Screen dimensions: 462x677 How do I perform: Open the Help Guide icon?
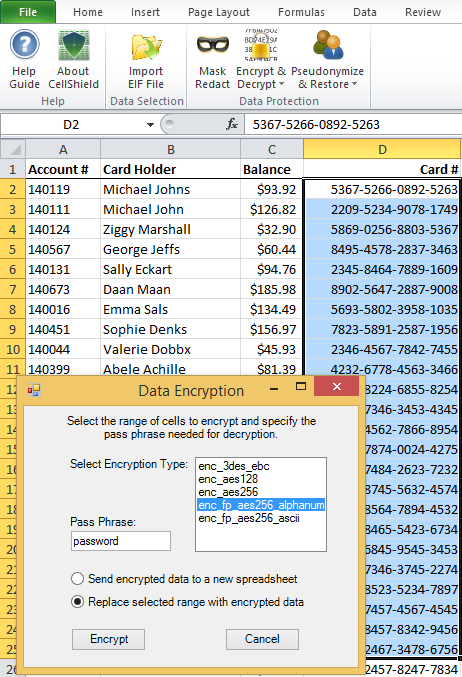click(25, 44)
